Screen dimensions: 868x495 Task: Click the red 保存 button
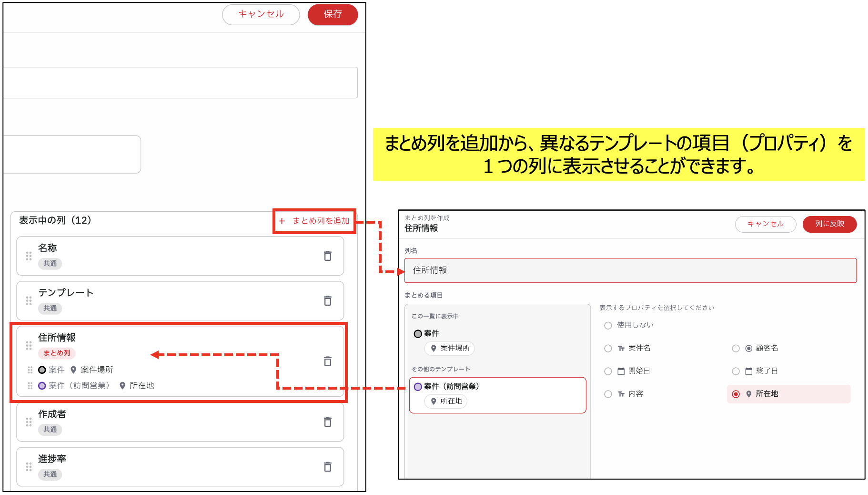coord(333,14)
